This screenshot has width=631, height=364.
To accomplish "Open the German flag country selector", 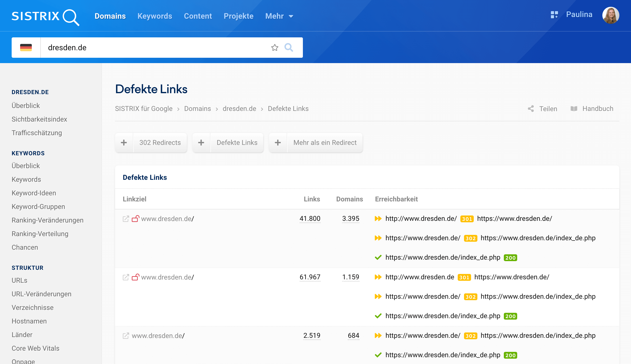I will 26,48.
